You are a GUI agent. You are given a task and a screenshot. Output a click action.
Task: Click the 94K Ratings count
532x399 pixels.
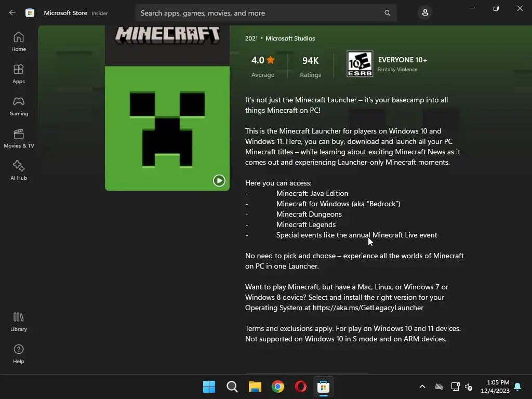tap(311, 67)
